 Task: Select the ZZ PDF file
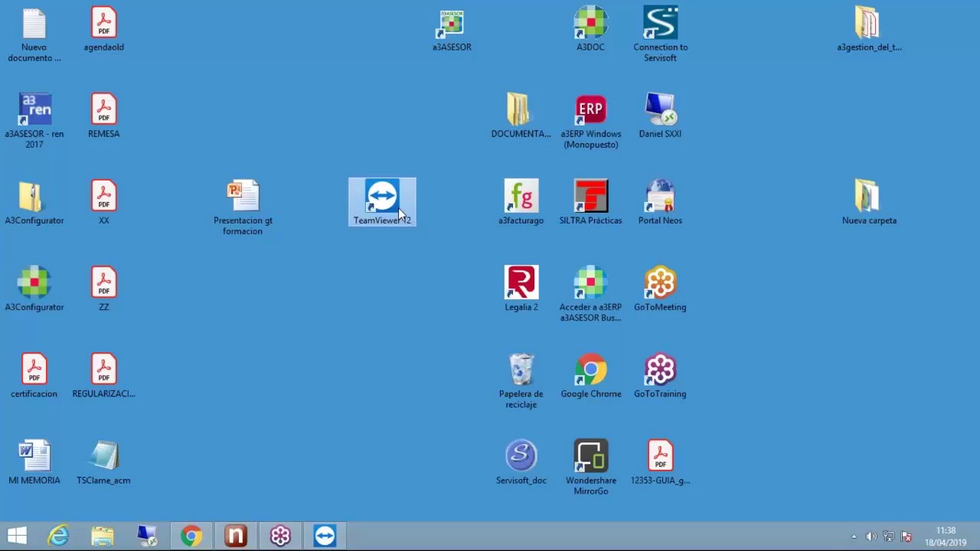pos(103,289)
